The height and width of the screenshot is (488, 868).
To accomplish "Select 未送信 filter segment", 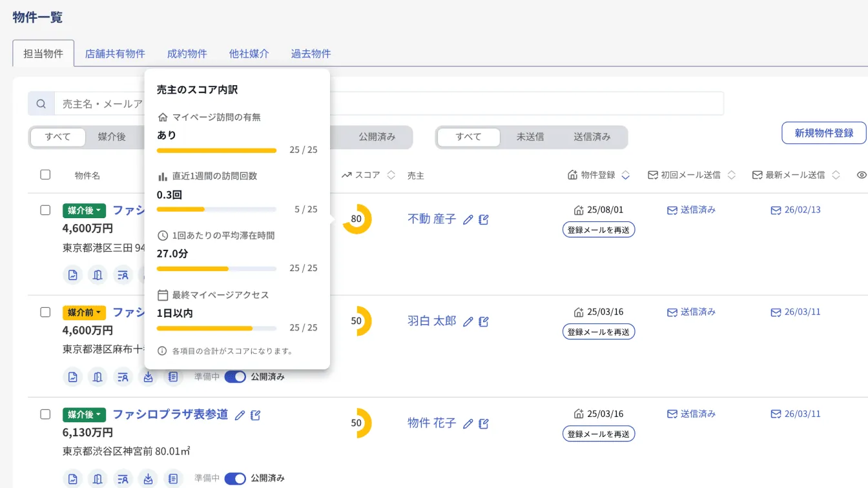I will pos(530,137).
